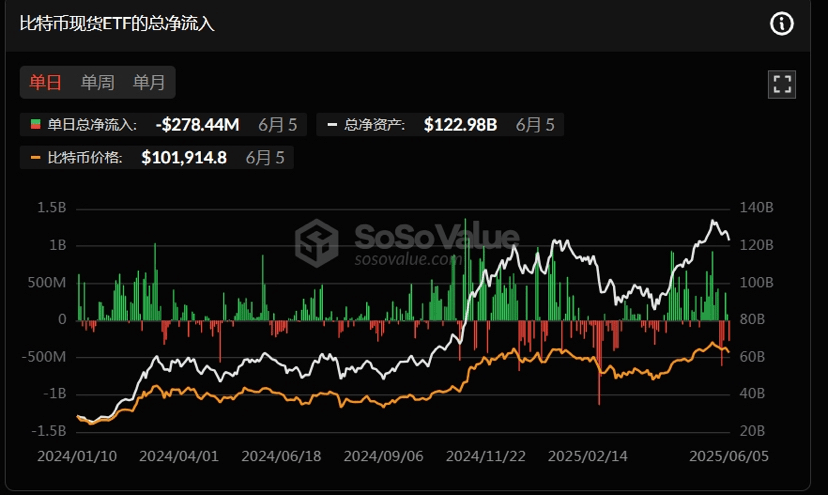Select the 单日 daily tab

coord(45,82)
